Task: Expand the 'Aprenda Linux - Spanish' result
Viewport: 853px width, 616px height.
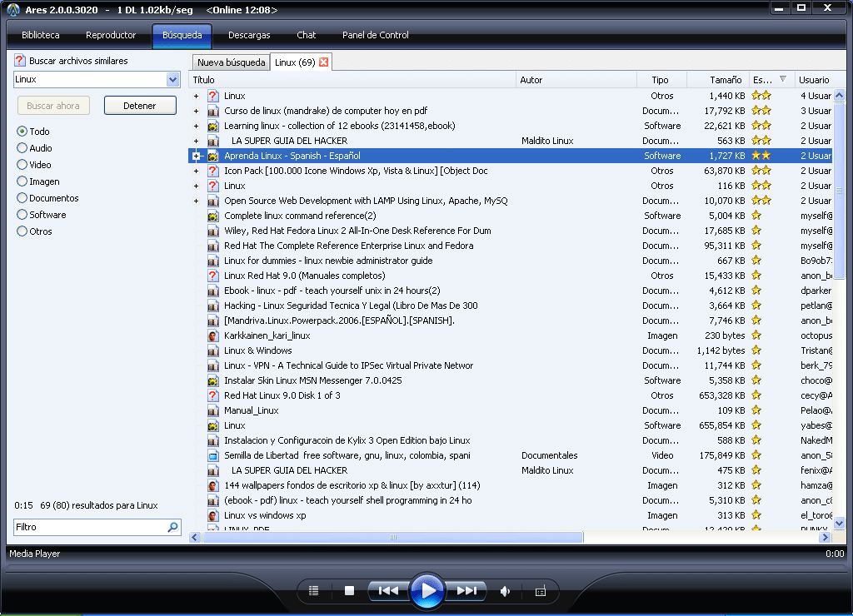Action: 197,156
